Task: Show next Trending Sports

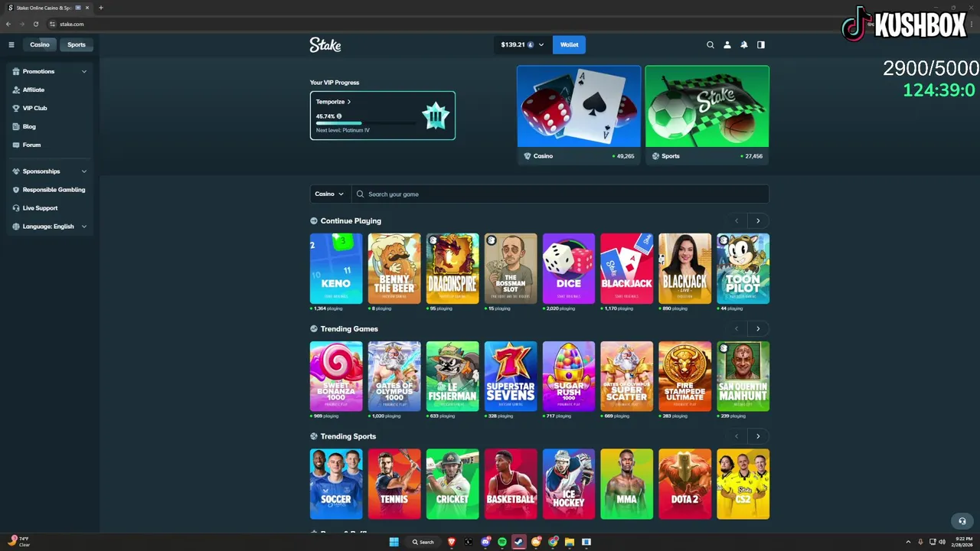Action: pyautogui.click(x=758, y=436)
